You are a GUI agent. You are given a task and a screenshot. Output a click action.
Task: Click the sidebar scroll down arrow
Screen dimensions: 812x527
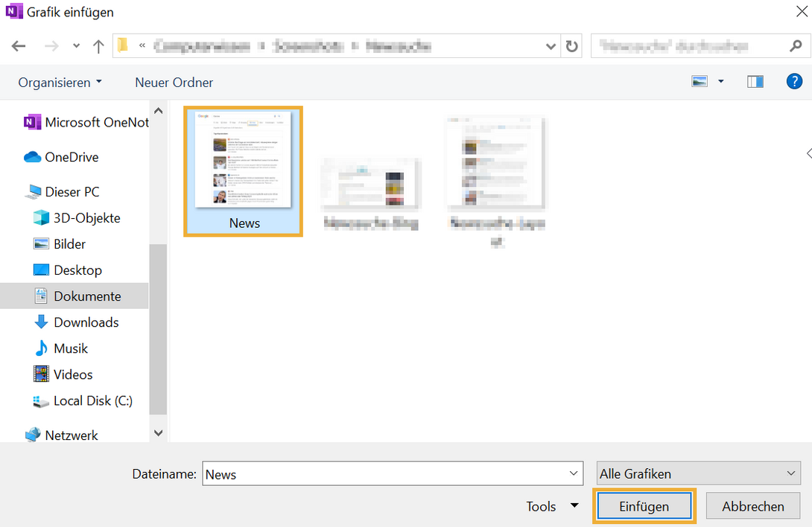(159, 432)
